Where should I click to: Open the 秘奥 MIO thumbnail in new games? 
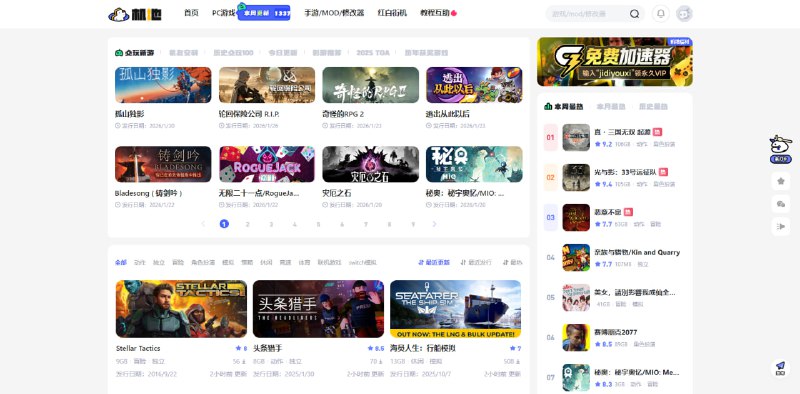click(474, 164)
